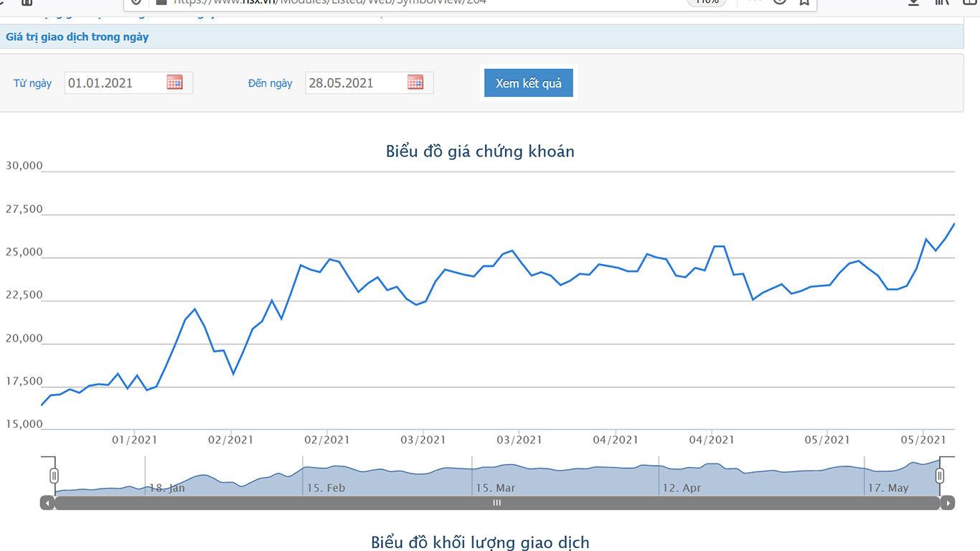Grab the left range handle of navigator
The image size is (980, 551).
point(54,476)
